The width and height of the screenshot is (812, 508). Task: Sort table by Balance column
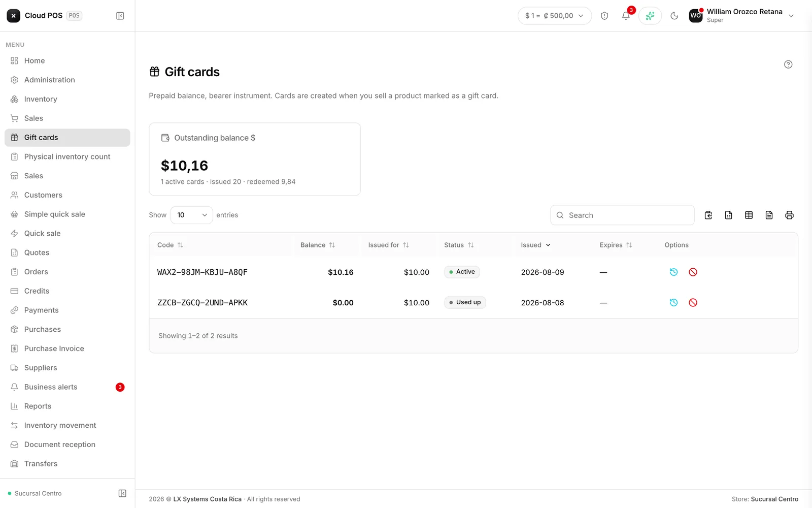pos(318,245)
